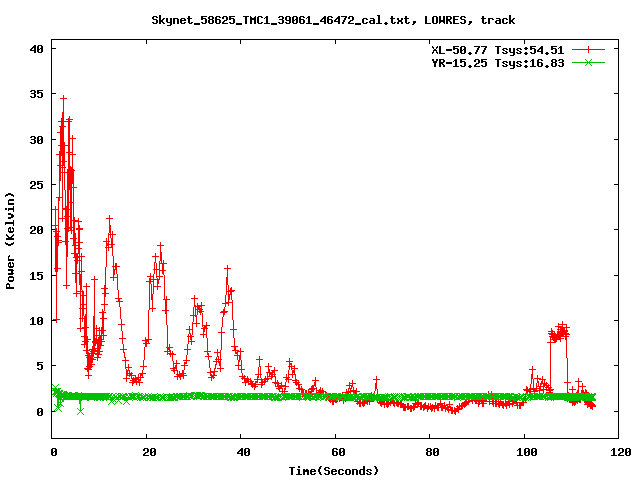Click the y-axis tick label 40
The height and width of the screenshot is (480, 640).
(x=36, y=49)
